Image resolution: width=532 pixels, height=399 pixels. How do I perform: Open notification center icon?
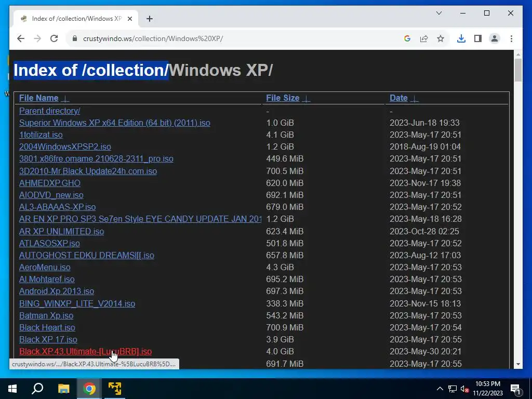coord(516,389)
